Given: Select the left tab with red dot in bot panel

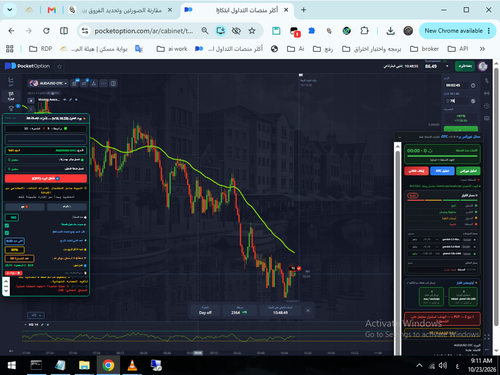Looking at the screenshot, I should pyautogui.click(x=25, y=207).
